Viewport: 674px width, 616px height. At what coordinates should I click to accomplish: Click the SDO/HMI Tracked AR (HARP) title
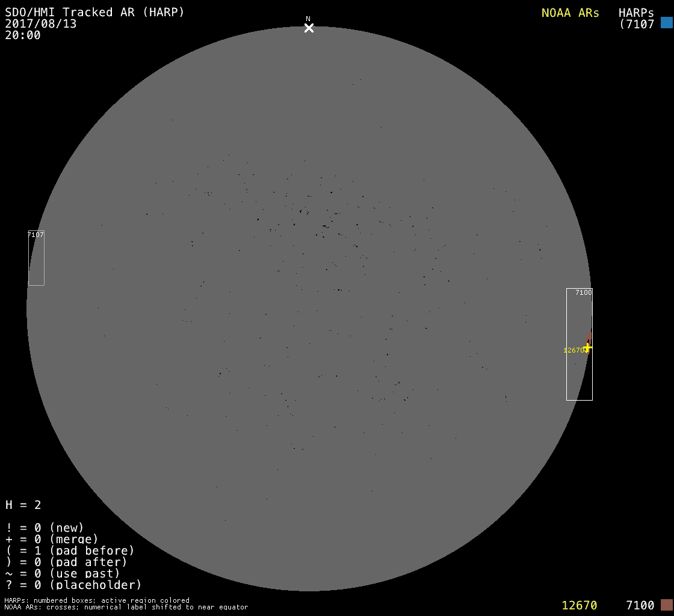pyautogui.click(x=94, y=12)
